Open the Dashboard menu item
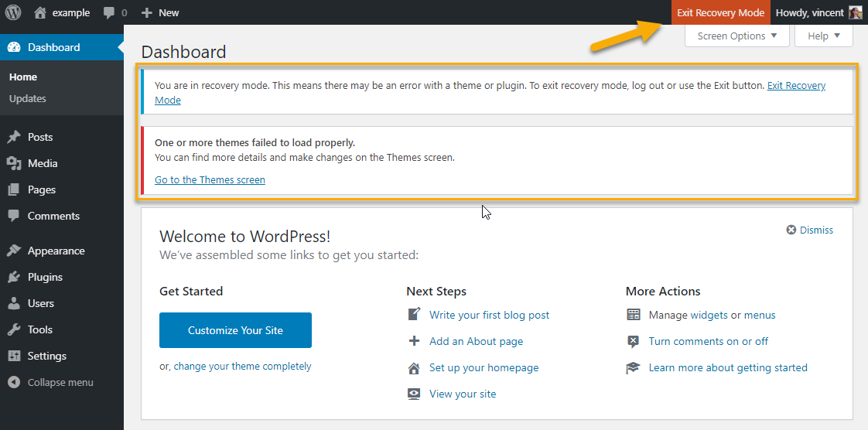This screenshot has width=868, height=430. (62, 48)
